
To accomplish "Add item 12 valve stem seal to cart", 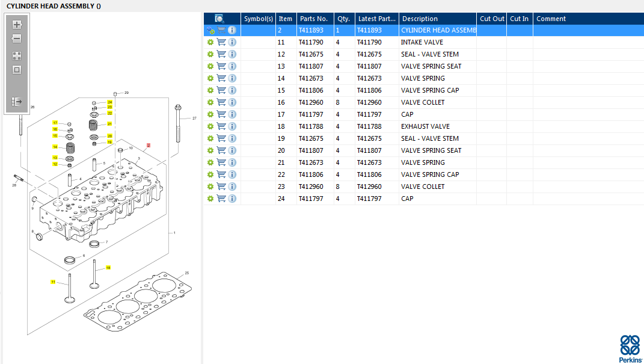I will [x=221, y=54].
